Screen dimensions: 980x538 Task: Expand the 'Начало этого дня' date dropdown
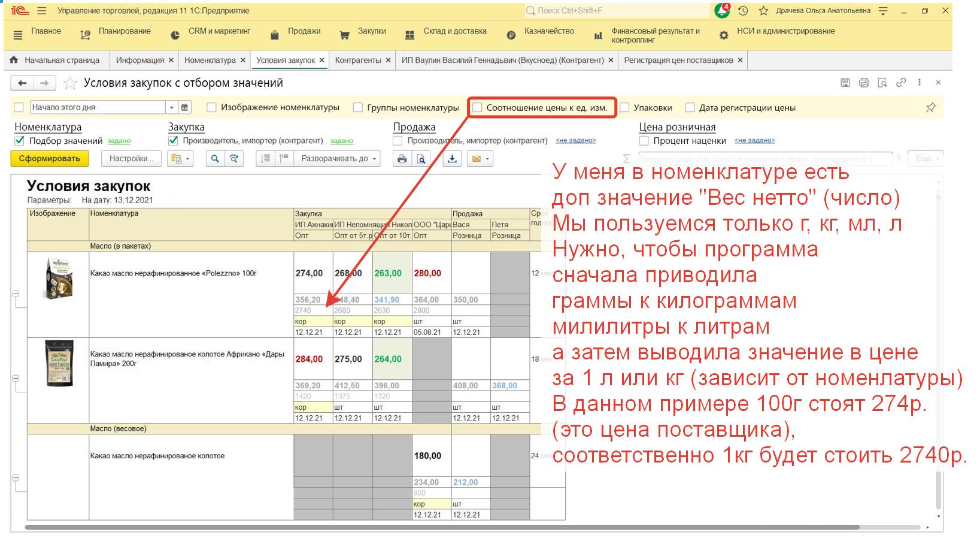click(x=171, y=107)
